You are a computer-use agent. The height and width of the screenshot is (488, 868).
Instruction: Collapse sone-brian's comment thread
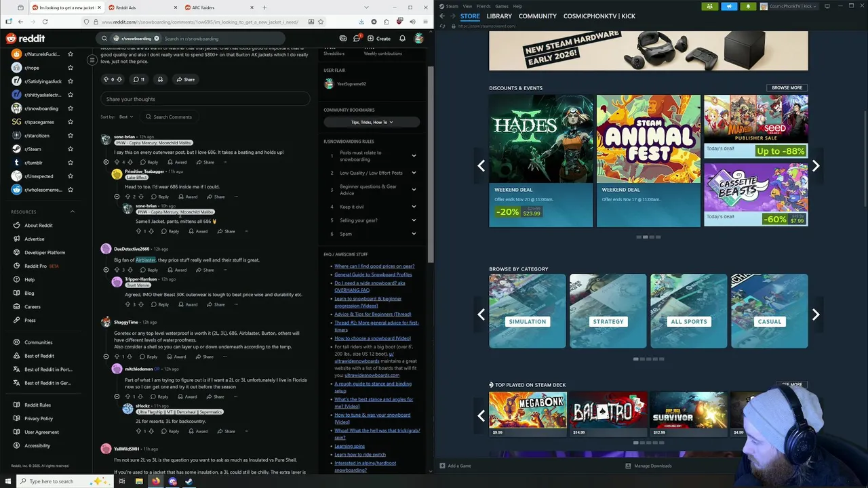106,162
